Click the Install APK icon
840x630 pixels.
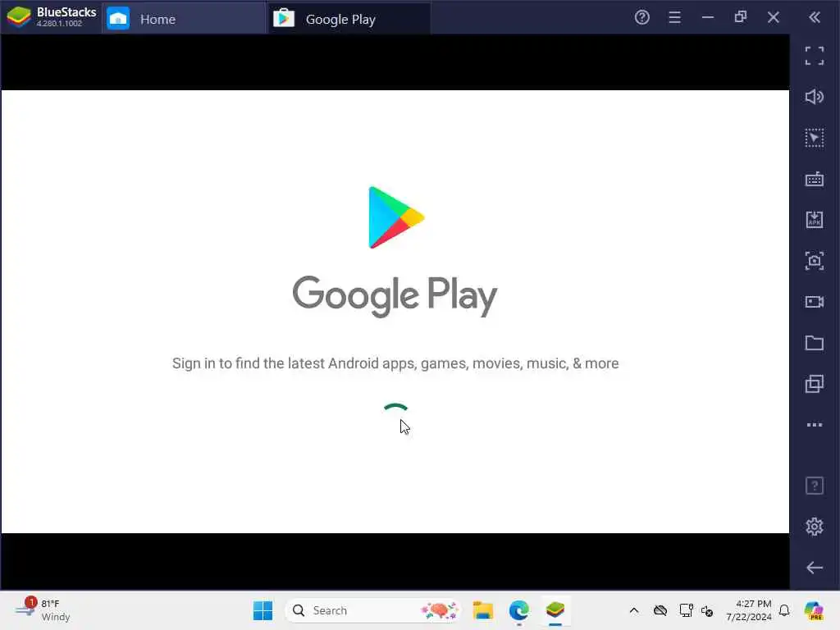(815, 220)
